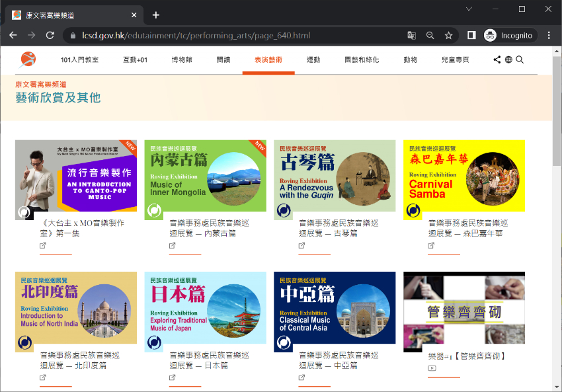Open the 音樂事務處民族音樂巡迴展覽 — 古琴篇 link
Viewport: 562px width, 392px height.
[x=328, y=228]
